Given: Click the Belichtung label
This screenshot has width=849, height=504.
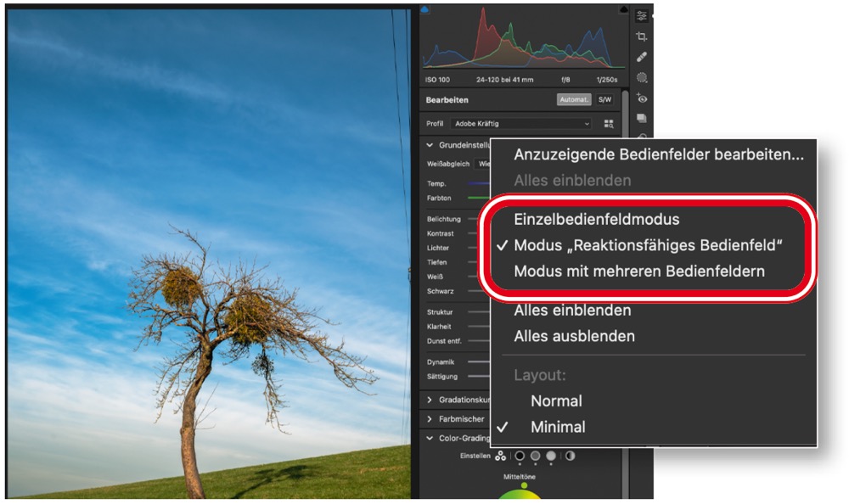Looking at the screenshot, I should pyautogui.click(x=444, y=219).
